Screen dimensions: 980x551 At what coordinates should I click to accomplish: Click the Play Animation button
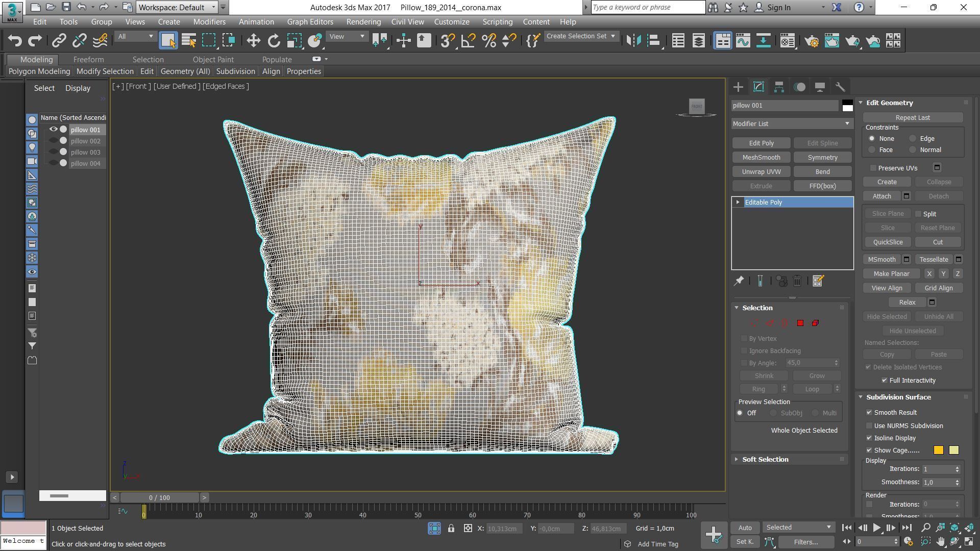[x=876, y=528]
